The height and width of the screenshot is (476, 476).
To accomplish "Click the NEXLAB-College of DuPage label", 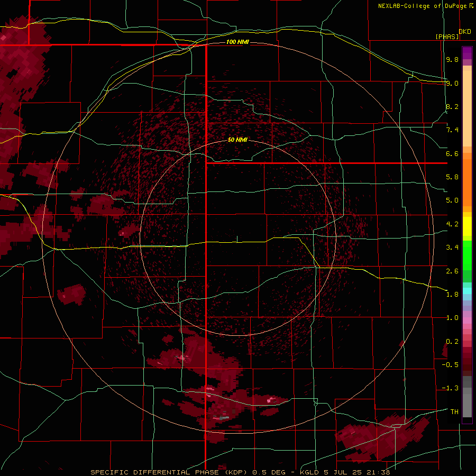I will 422,6.
